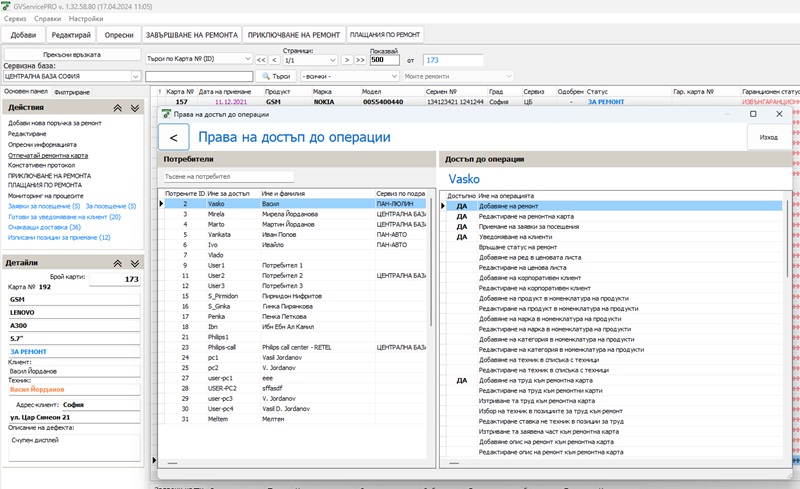Click Прекъсни връзката button
The height and width of the screenshot is (489, 800).
pyautogui.click(x=72, y=54)
